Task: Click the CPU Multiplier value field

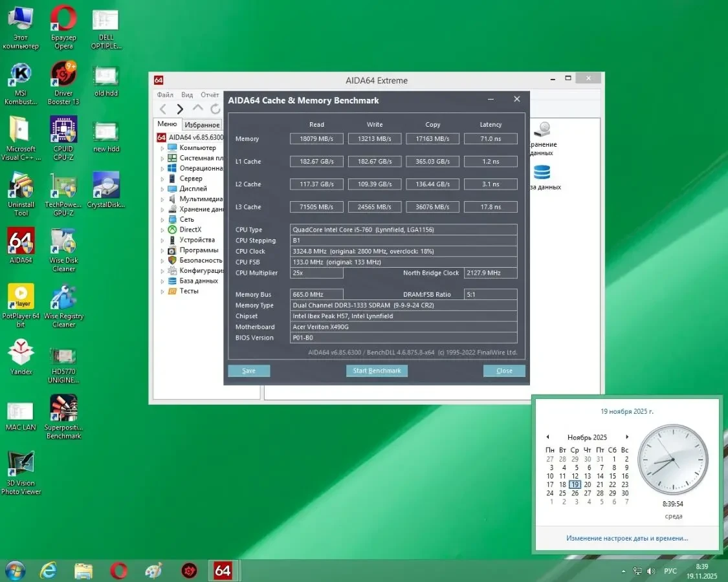Action: (316, 273)
